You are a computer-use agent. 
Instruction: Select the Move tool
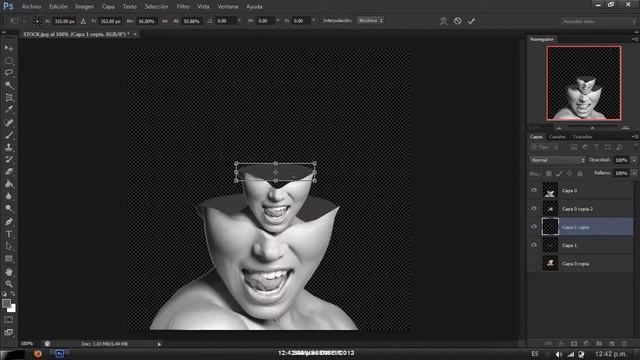coord(9,48)
